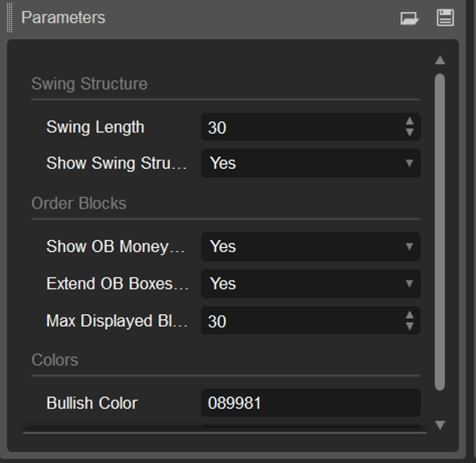This screenshot has height=463, width=476.
Task: Edit the Bullish Color hex field
Action: pyautogui.click(x=310, y=403)
